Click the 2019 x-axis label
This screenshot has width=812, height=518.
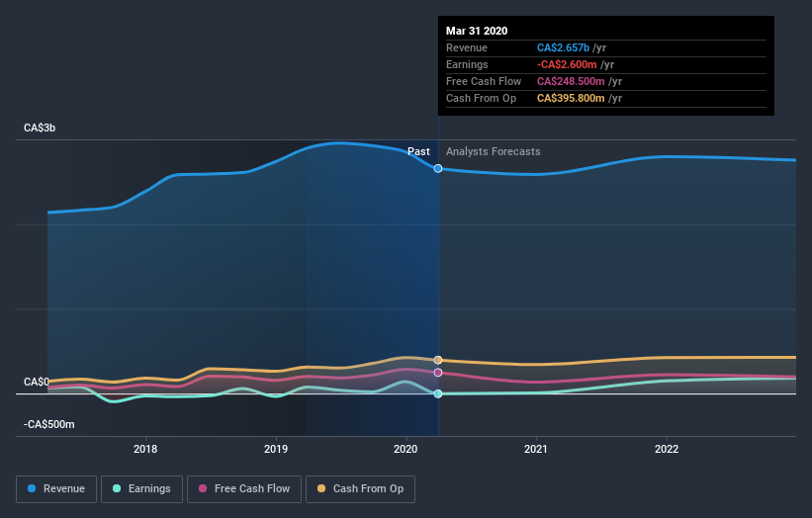[x=276, y=449]
